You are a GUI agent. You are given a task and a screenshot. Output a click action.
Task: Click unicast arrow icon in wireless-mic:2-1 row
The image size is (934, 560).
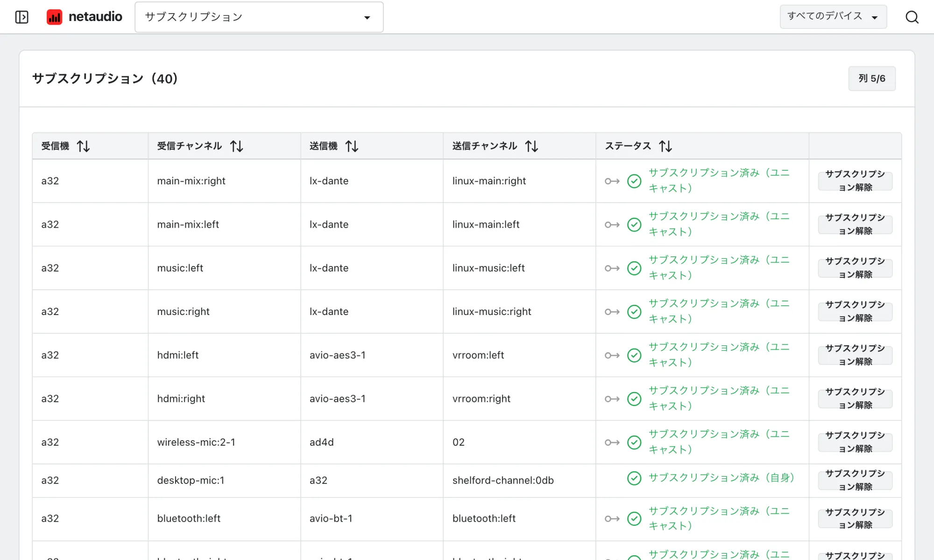click(x=612, y=442)
